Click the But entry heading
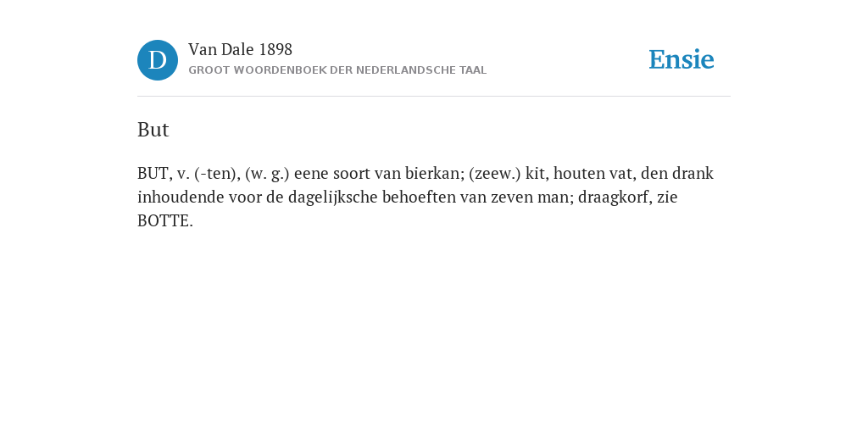The width and height of the screenshot is (868, 434). [x=153, y=130]
